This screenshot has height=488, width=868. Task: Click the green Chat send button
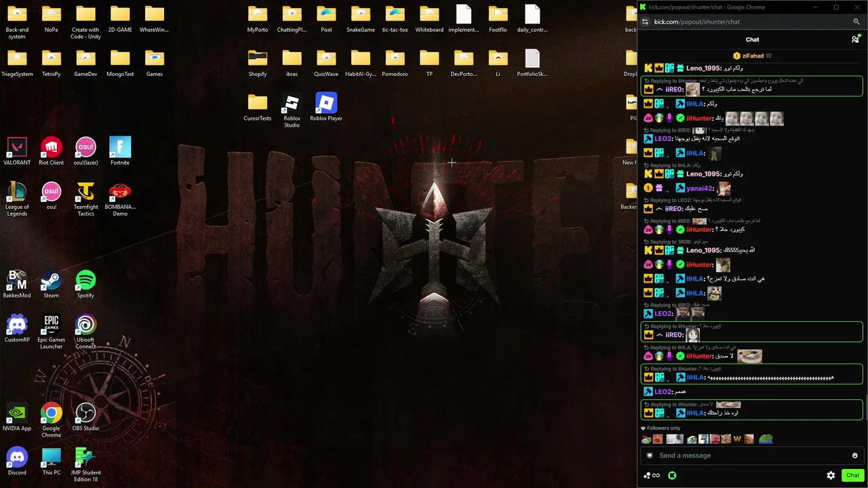852,475
